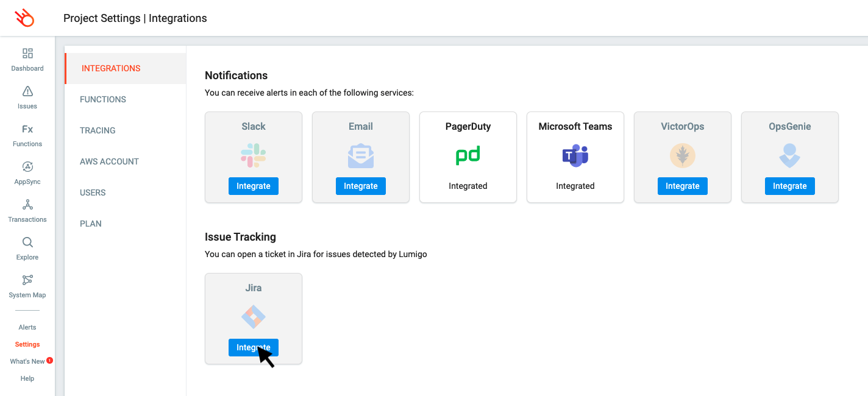Click the Jira logo icon
Image resolution: width=868 pixels, height=396 pixels.
(x=254, y=317)
